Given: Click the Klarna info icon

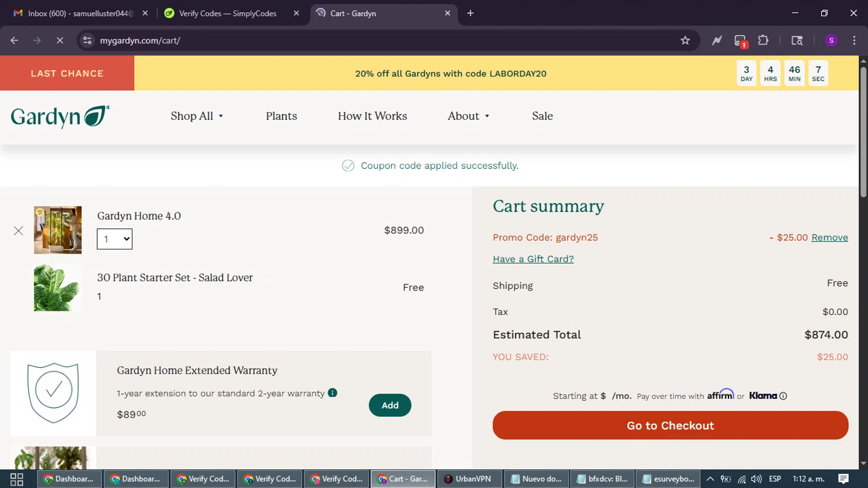Looking at the screenshot, I should (783, 396).
